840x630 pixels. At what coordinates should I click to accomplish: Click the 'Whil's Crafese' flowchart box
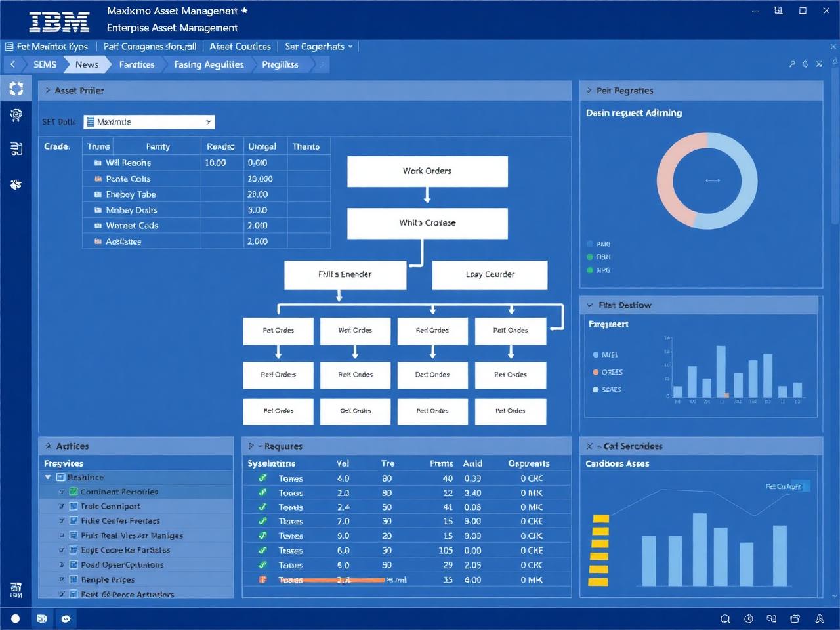427,223
